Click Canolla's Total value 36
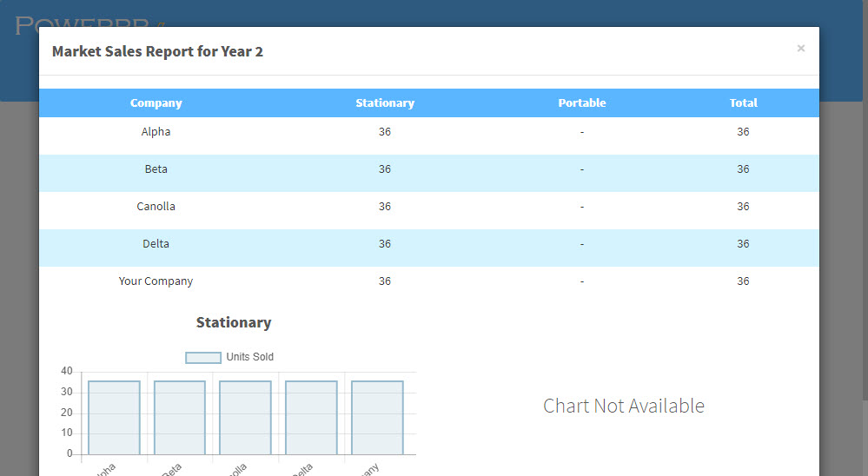 743,207
